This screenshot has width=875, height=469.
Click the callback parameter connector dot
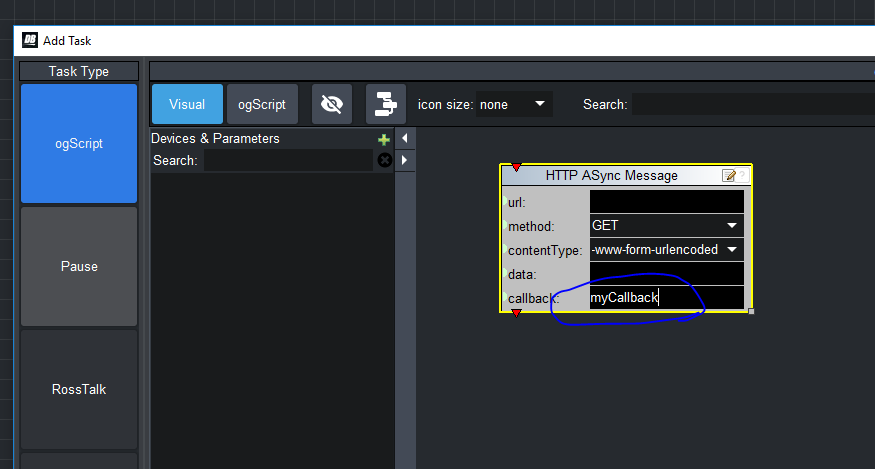click(504, 296)
